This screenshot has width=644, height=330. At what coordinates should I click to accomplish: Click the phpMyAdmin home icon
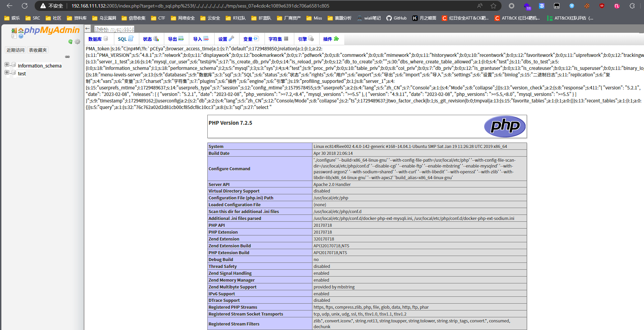[x=21, y=30]
